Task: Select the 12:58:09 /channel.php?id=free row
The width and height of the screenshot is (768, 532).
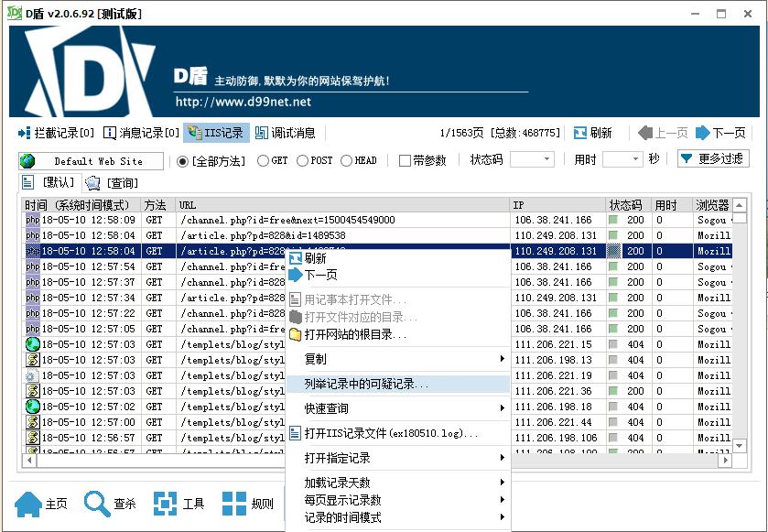Action: 378,220
